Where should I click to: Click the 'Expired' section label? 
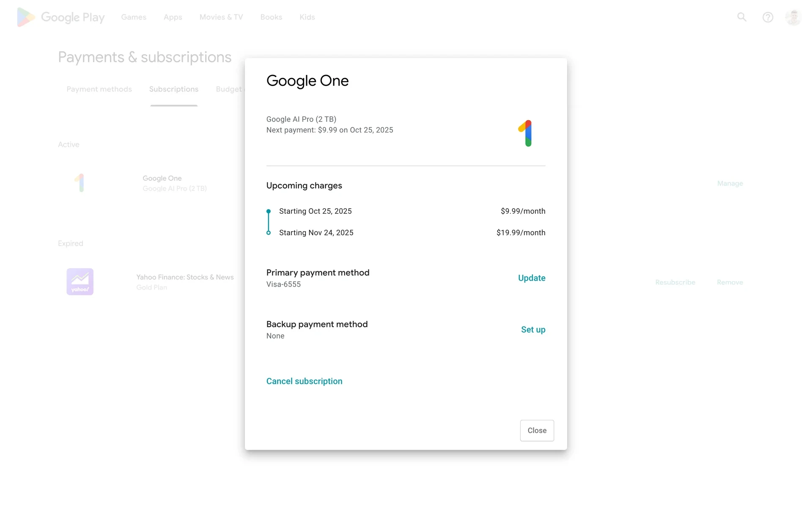[71, 243]
